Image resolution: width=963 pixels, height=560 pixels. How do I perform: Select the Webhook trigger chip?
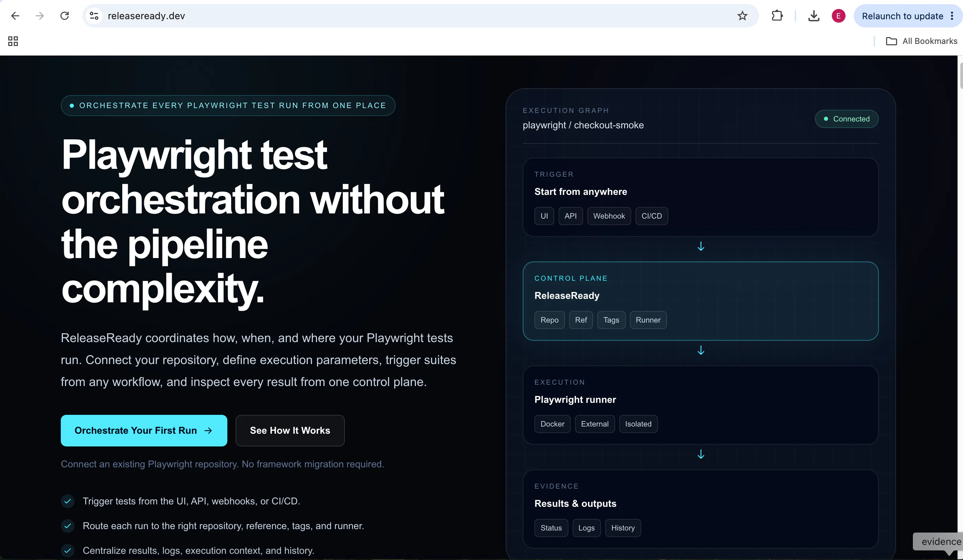pos(609,216)
